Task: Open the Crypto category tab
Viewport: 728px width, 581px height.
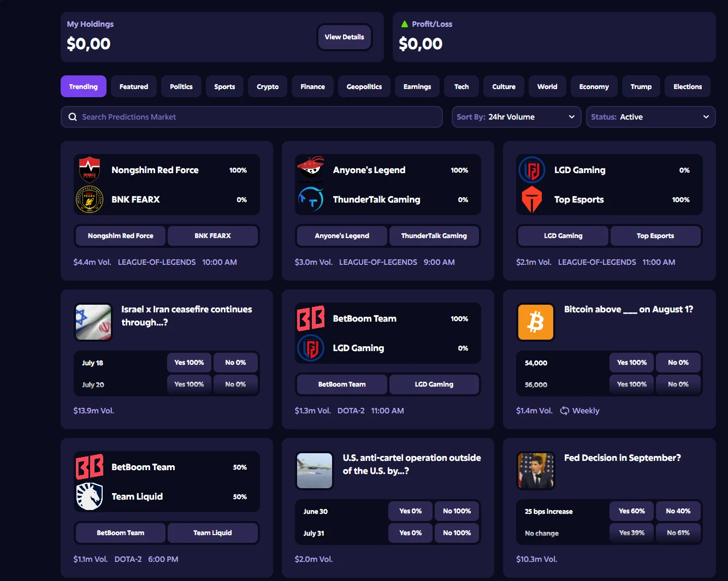Action: point(268,86)
